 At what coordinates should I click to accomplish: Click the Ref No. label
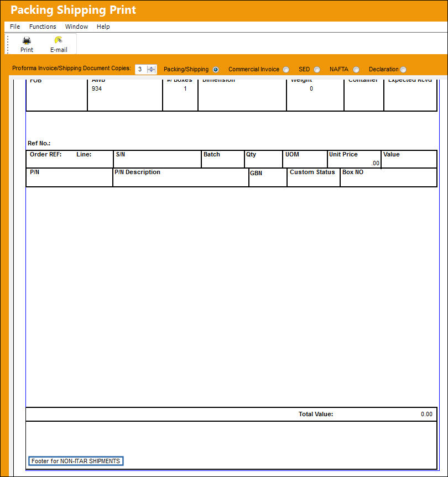[x=39, y=143]
